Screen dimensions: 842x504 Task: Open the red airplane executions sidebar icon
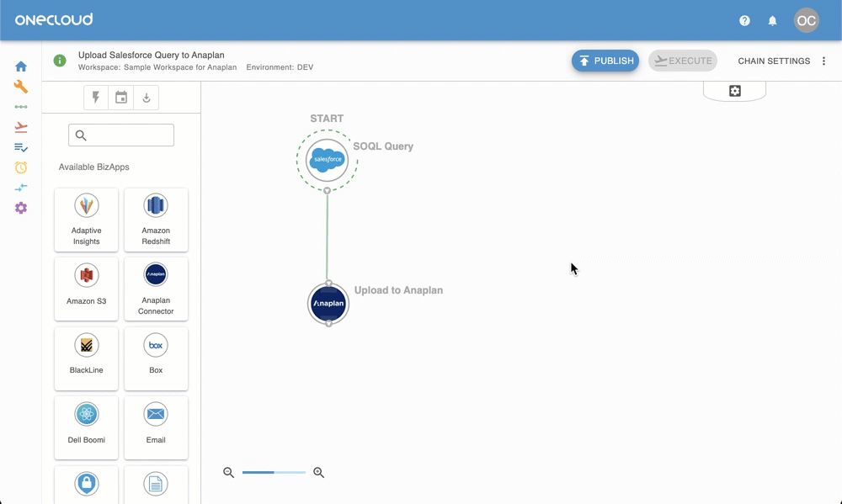pos(21,127)
